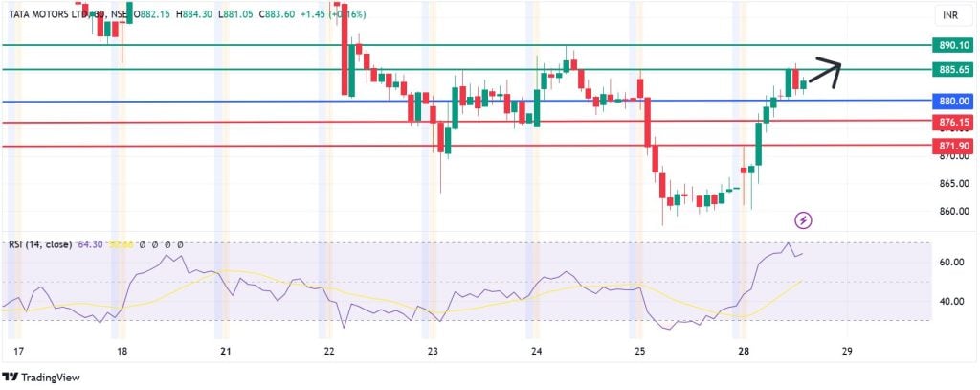This screenshot has width=980, height=390.
Task: Click 860.00 on the price scale
Action: (x=956, y=211)
